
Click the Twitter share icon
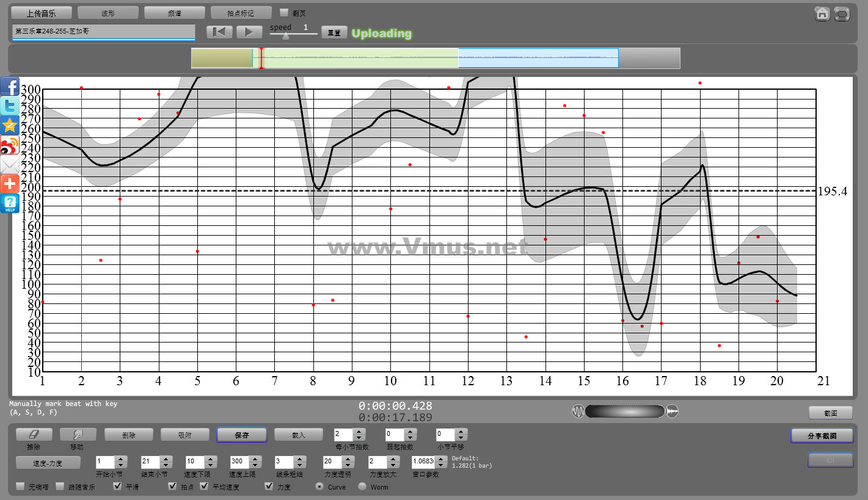tap(10, 106)
